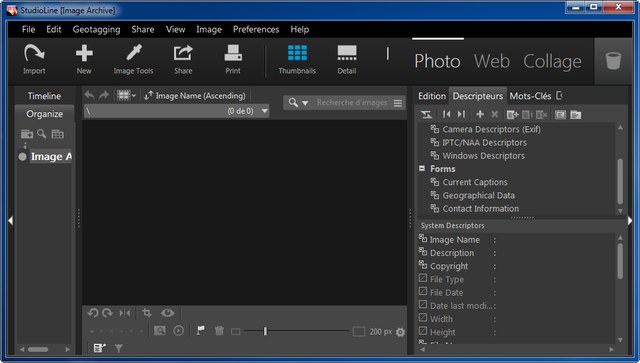The height and width of the screenshot is (363, 640).
Task: Open the search field hamburger menu
Action: tap(398, 103)
